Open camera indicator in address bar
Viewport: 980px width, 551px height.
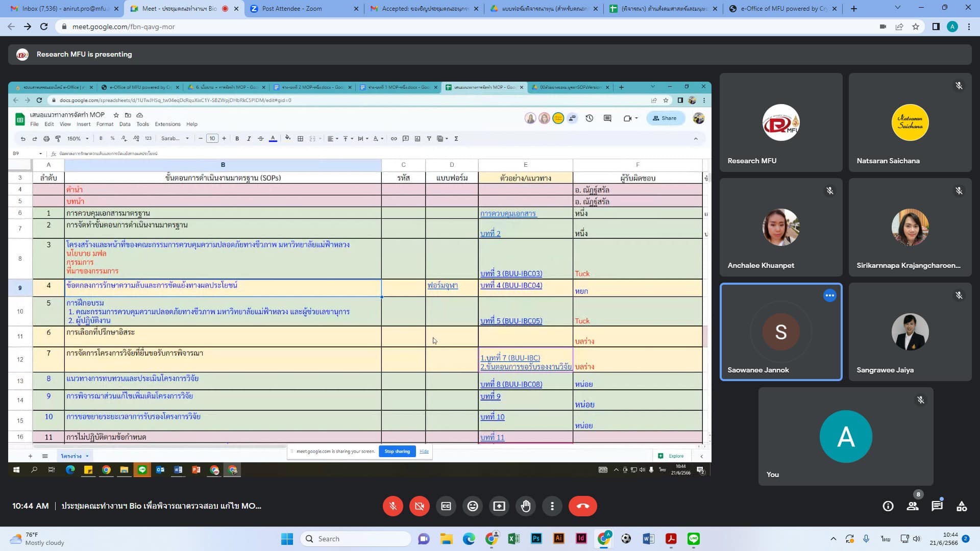[x=883, y=27]
